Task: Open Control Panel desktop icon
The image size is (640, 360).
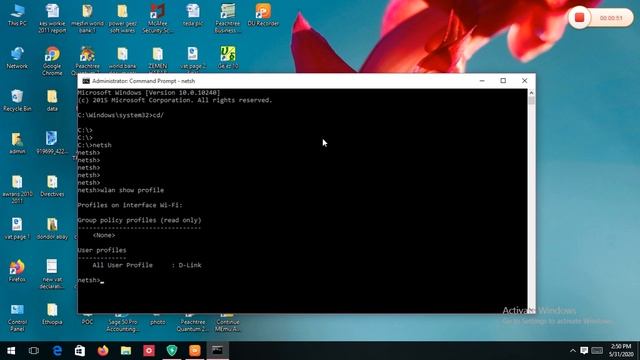Action: [17, 317]
